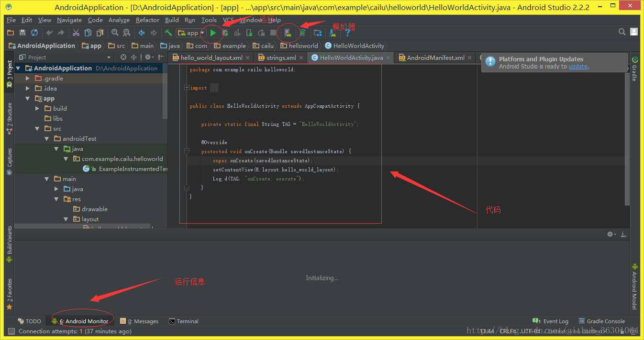Click the Debug app bug icon

click(x=225, y=33)
